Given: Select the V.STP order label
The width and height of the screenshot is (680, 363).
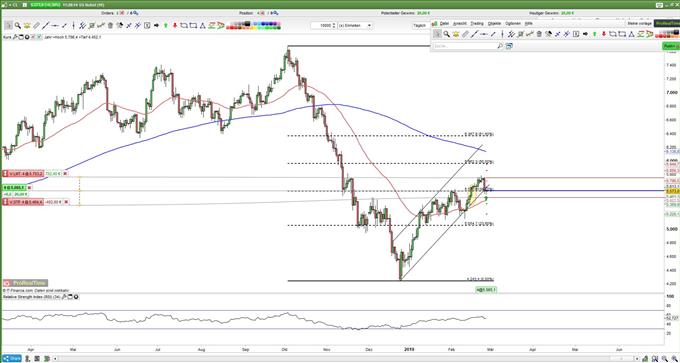Looking at the screenshot, I should click(x=23, y=202).
